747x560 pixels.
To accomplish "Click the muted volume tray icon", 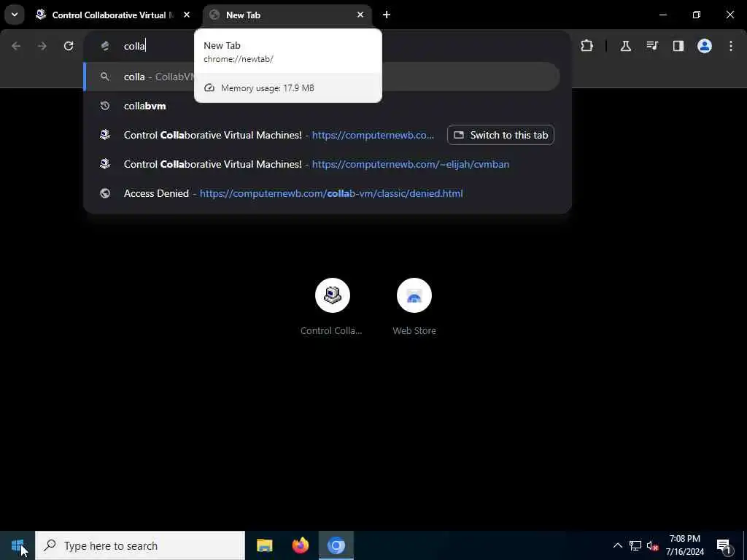I will click(x=653, y=545).
